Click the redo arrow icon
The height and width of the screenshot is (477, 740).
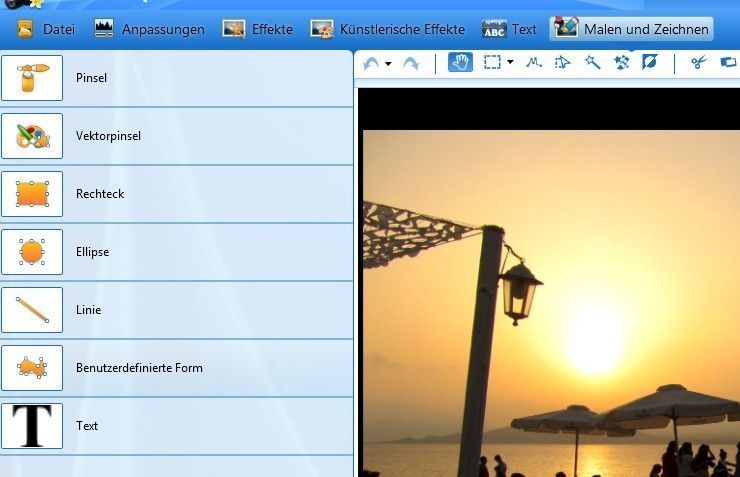(411, 63)
